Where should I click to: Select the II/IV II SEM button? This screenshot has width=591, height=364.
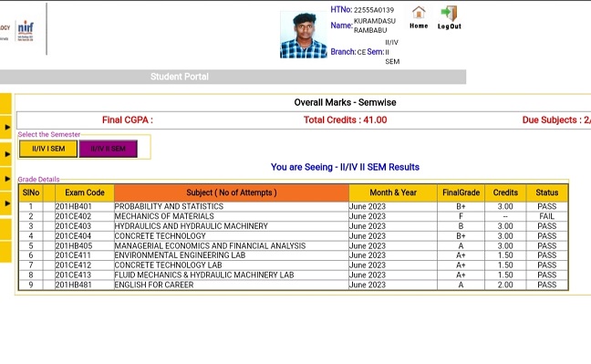click(109, 149)
